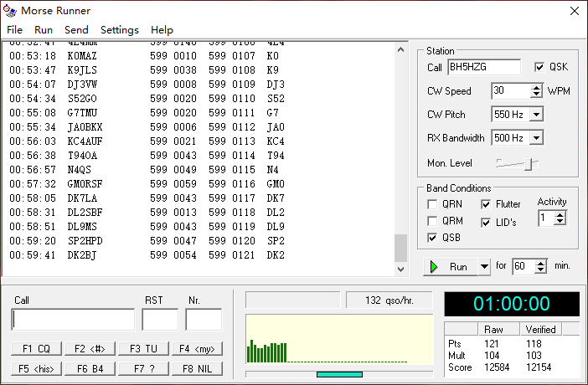
Task: Open the Settings menu
Action: 120,30
